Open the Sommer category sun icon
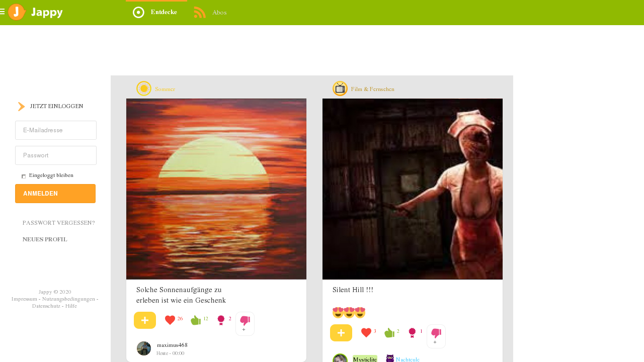 pyautogui.click(x=144, y=88)
